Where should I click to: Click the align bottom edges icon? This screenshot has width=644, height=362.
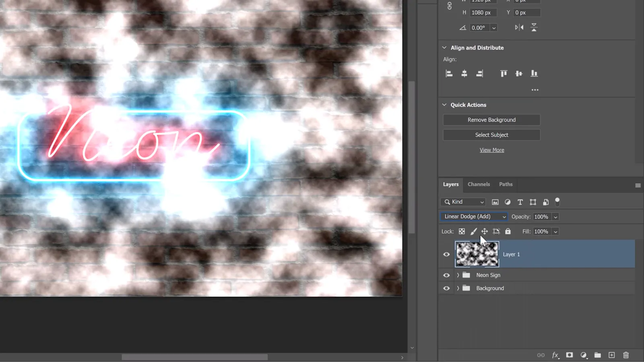(x=534, y=74)
